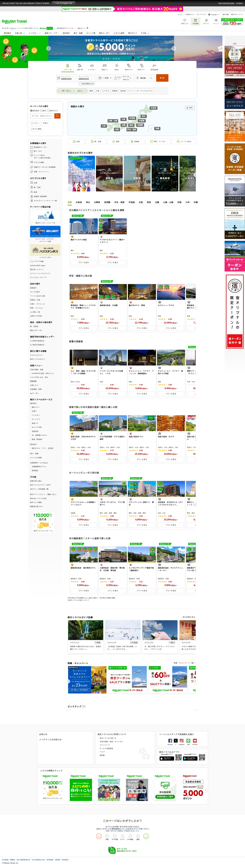Expand the レンタカー navigation menu
This screenshot has width=245, height=868.
[x=34, y=33]
